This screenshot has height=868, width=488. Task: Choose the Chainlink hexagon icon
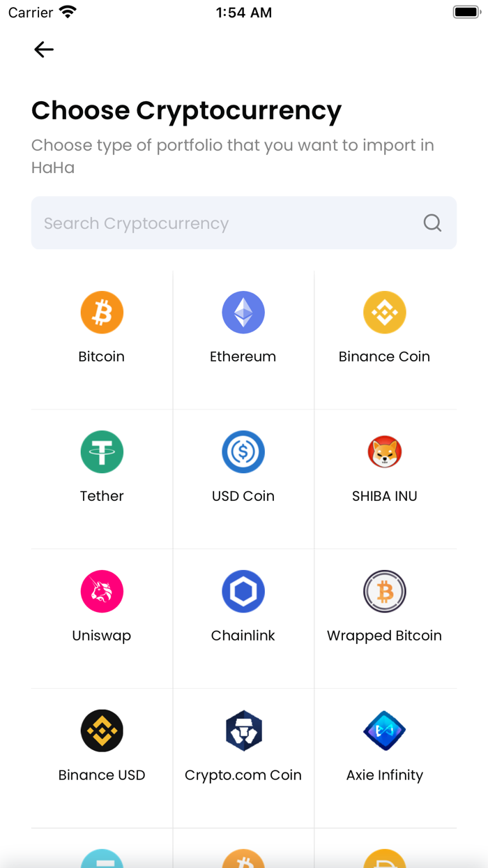(x=243, y=591)
